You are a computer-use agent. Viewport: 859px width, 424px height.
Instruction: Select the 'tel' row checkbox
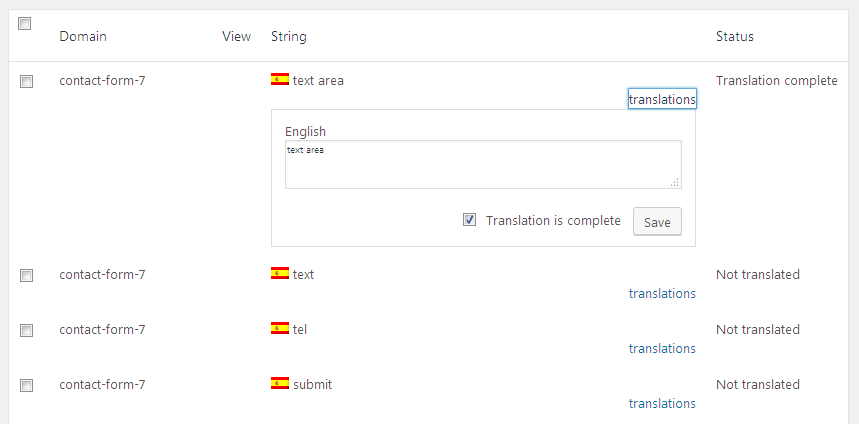coord(26,330)
